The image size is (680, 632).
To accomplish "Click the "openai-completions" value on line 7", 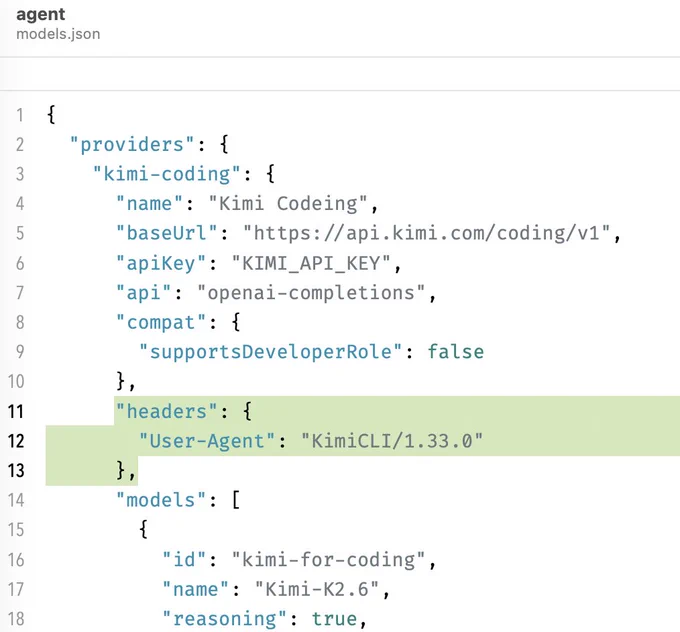I will 311,293.
